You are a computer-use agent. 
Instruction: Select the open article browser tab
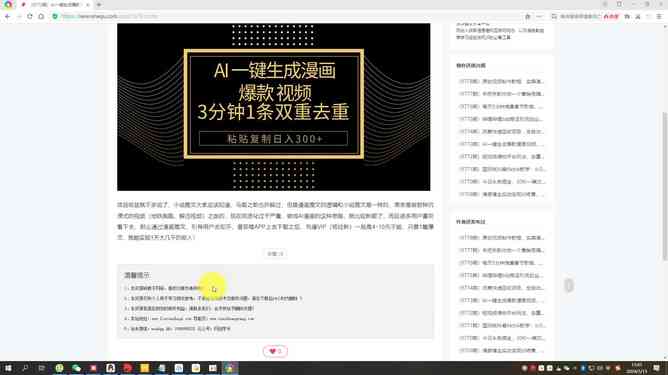pos(55,5)
